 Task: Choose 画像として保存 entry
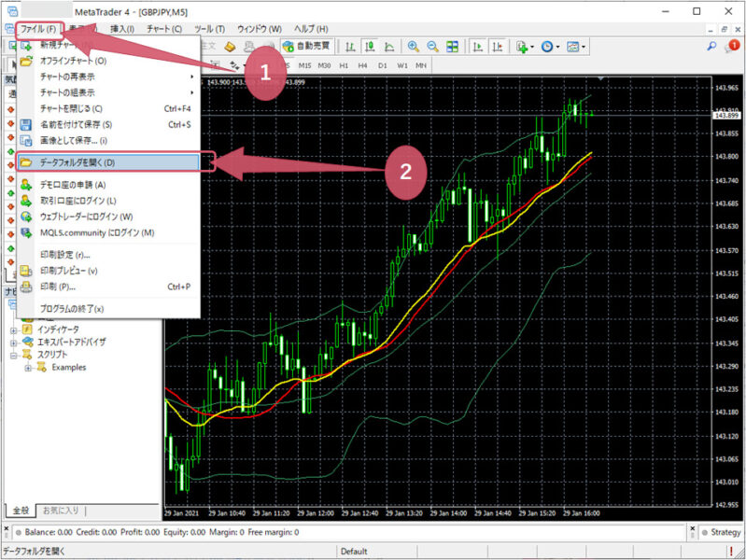(108, 140)
